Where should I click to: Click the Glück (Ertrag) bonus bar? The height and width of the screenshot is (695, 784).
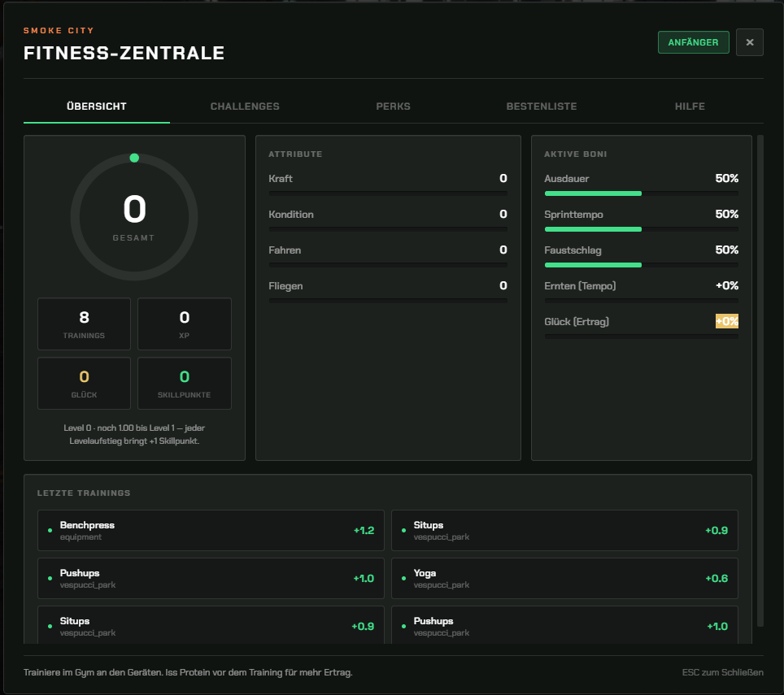click(x=641, y=337)
